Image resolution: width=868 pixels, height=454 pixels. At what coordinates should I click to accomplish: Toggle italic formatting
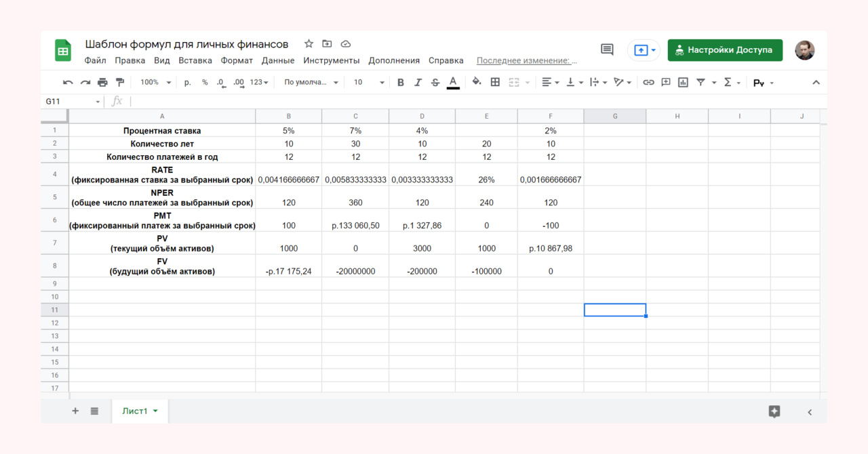(418, 83)
